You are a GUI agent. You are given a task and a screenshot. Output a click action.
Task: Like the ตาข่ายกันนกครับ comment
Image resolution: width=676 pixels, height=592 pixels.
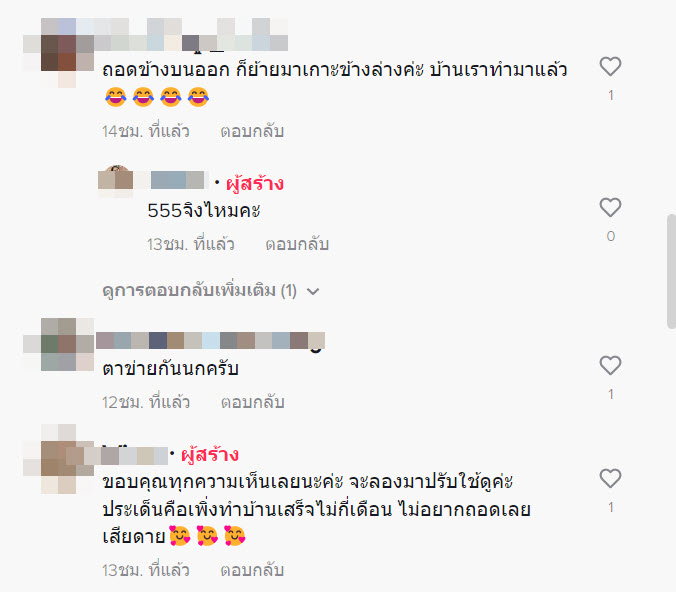coord(610,366)
